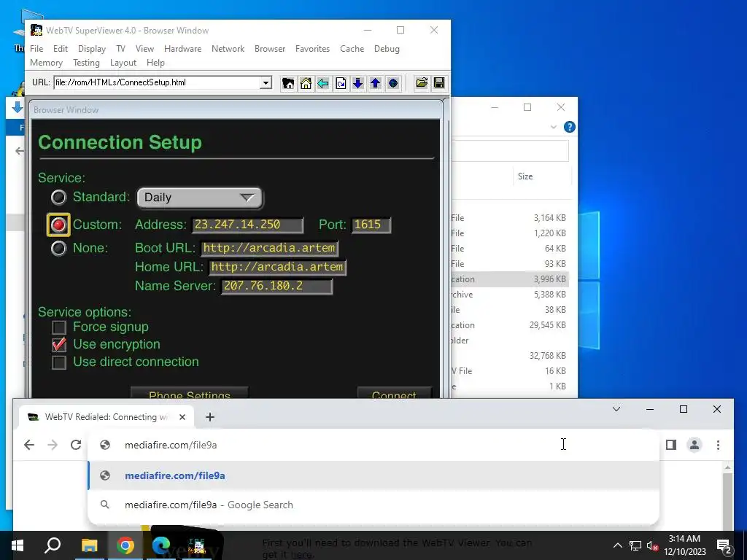Select the mediafire.com/file9a Google Search suggestion

(x=373, y=505)
